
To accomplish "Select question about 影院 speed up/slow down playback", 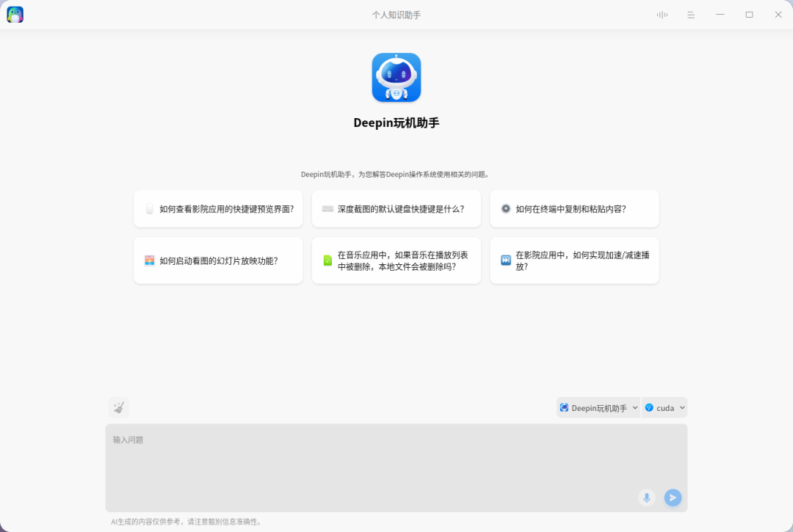I will 574,260.
